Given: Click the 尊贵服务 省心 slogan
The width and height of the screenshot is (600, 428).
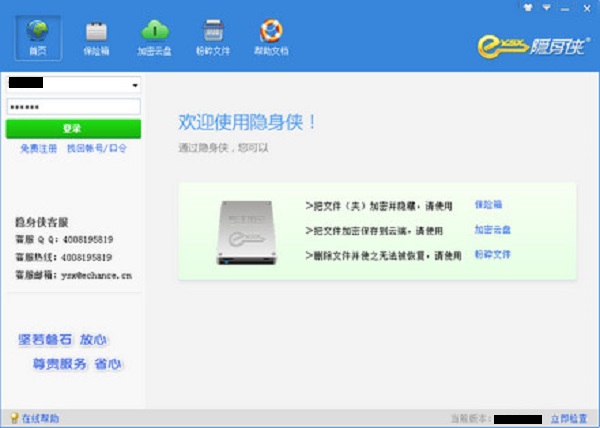Looking at the screenshot, I should 77,364.
